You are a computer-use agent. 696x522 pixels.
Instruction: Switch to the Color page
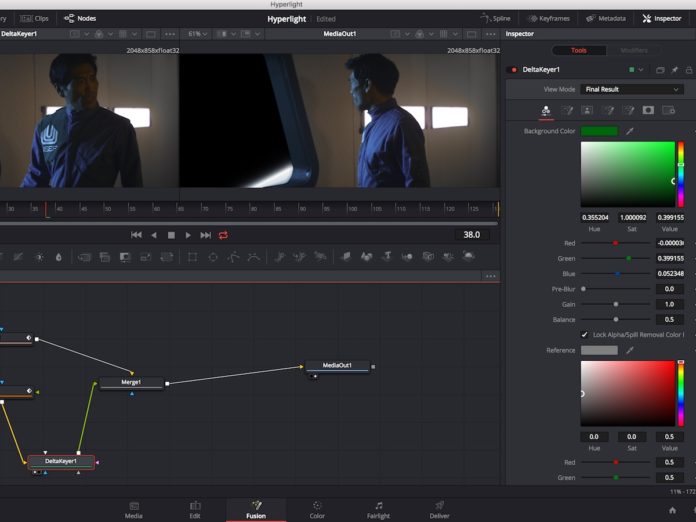pyautogui.click(x=317, y=510)
